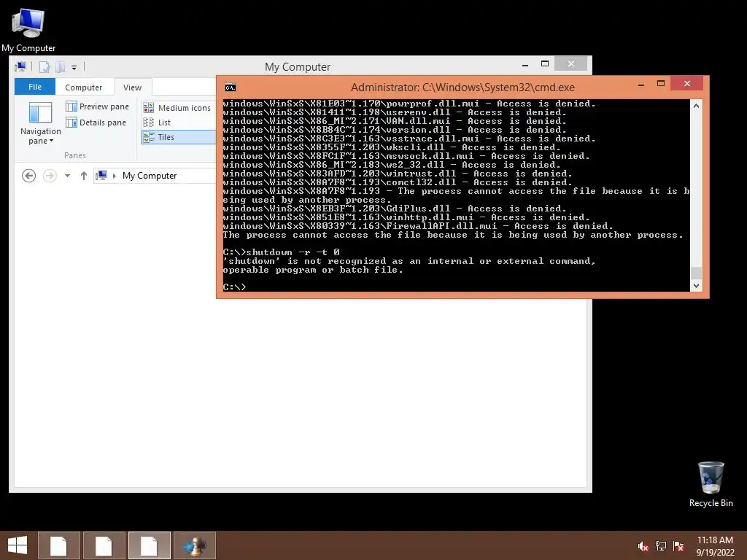Minimize the cmd.exe window
The image size is (747, 560).
tap(641, 85)
